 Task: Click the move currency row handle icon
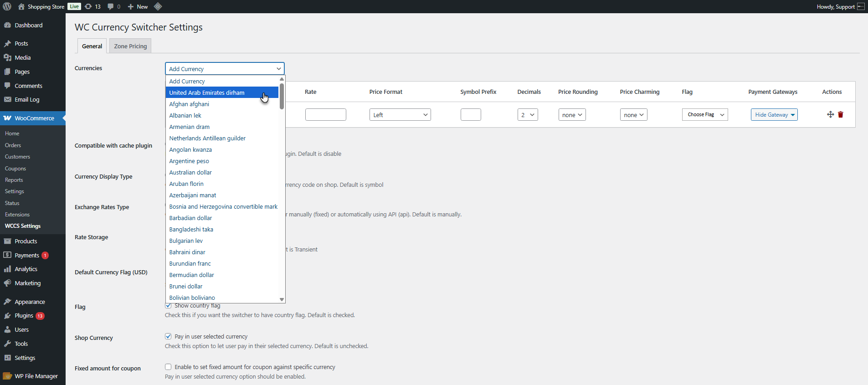pos(830,115)
